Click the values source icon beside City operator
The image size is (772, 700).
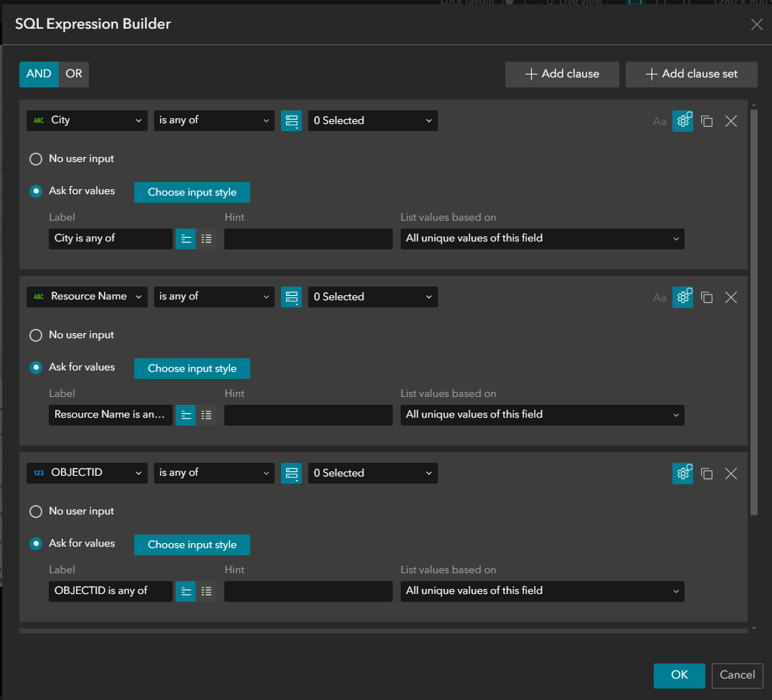tap(291, 120)
